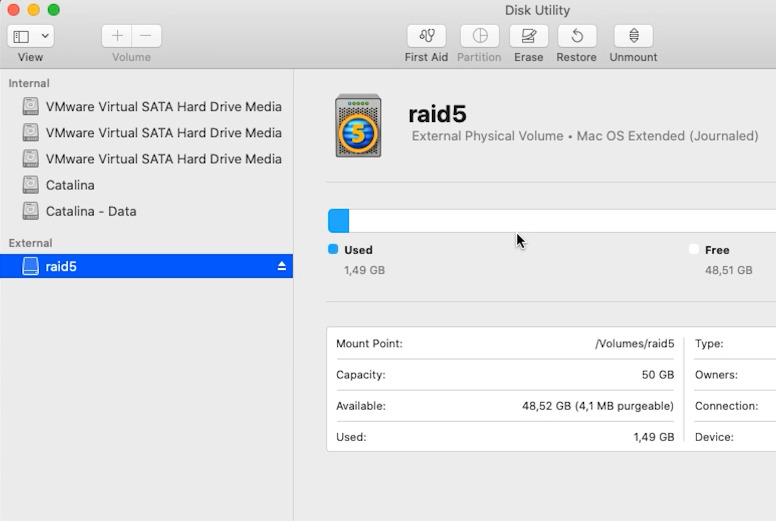Image resolution: width=776 pixels, height=521 pixels.
Task: Click the External section header
Action: (x=30, y=243)
